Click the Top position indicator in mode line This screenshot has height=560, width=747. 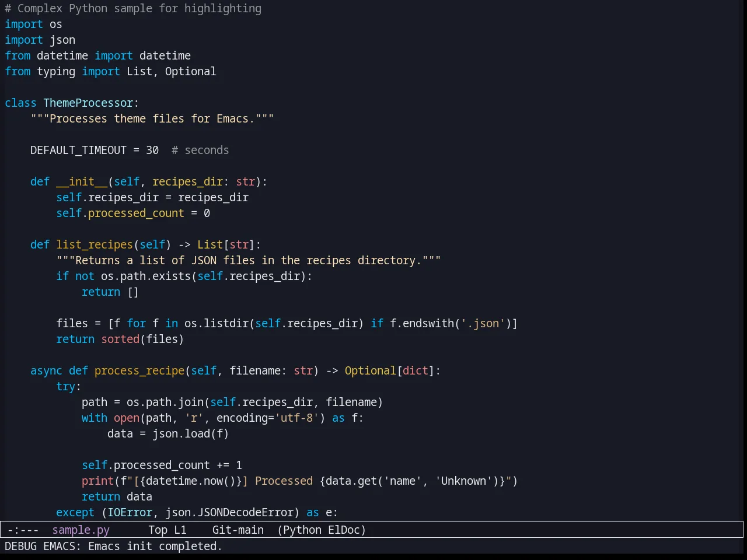click(158, 530)
